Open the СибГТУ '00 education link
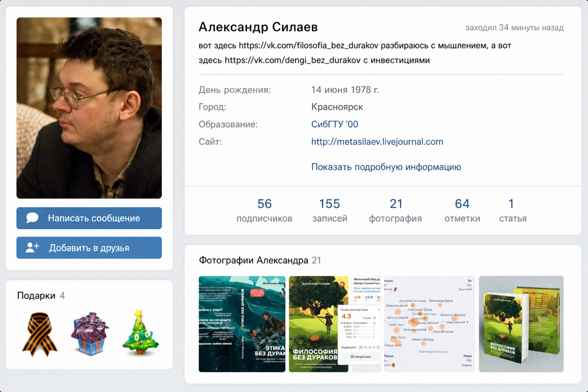Screen dimensions: 588x392 pyautogui.click(x=335, y=124)
